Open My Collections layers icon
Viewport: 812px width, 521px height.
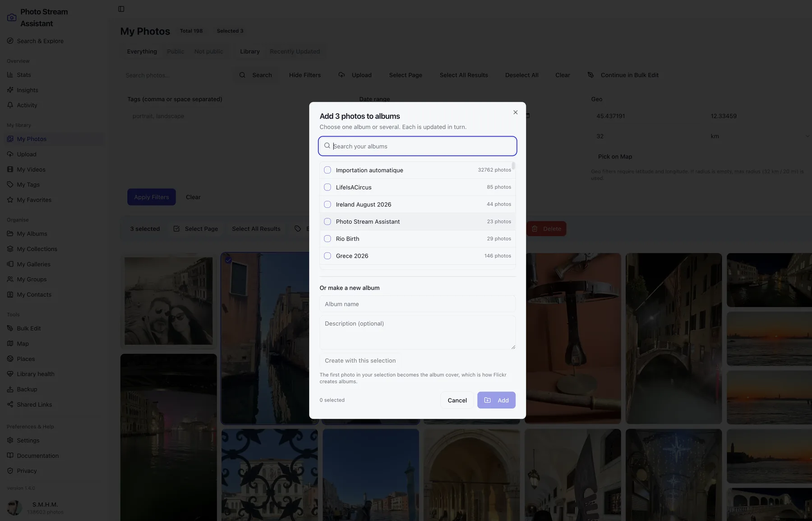click(10, 249)
